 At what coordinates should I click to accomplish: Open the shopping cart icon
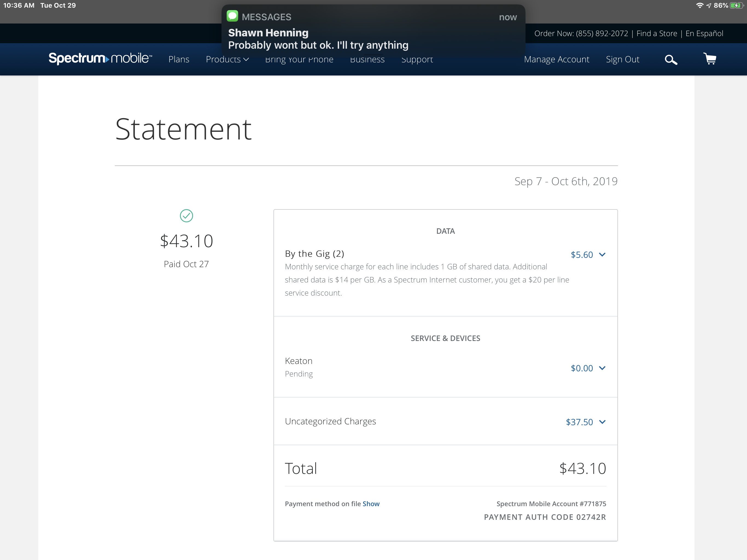pos(710,59)
